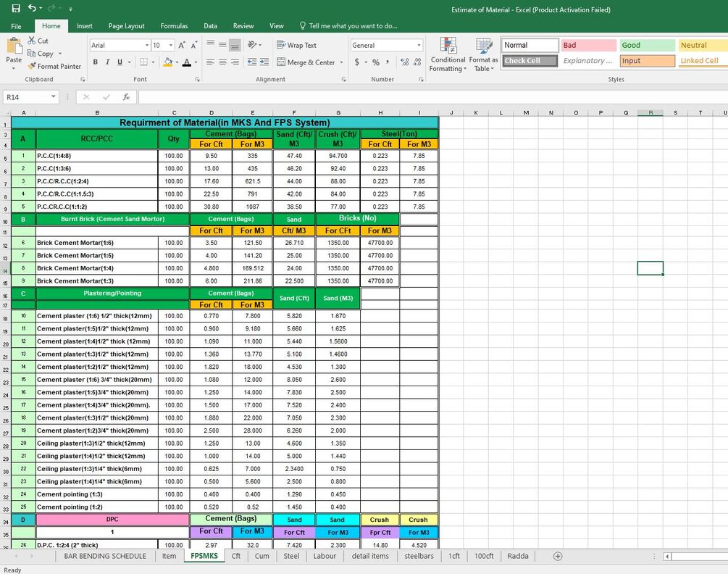The height and width of the screenshot is (574, 728).
Task: Click the Copy icon
Action: point(31,54)
